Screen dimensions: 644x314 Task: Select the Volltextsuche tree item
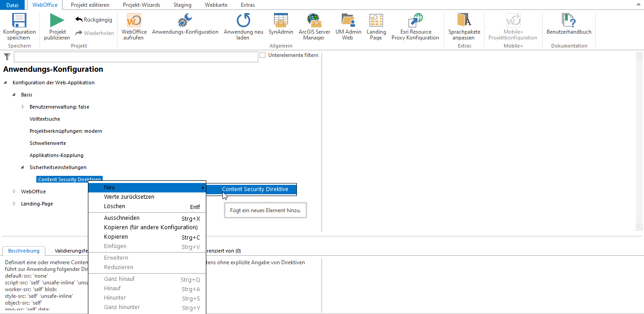(45, 119)
